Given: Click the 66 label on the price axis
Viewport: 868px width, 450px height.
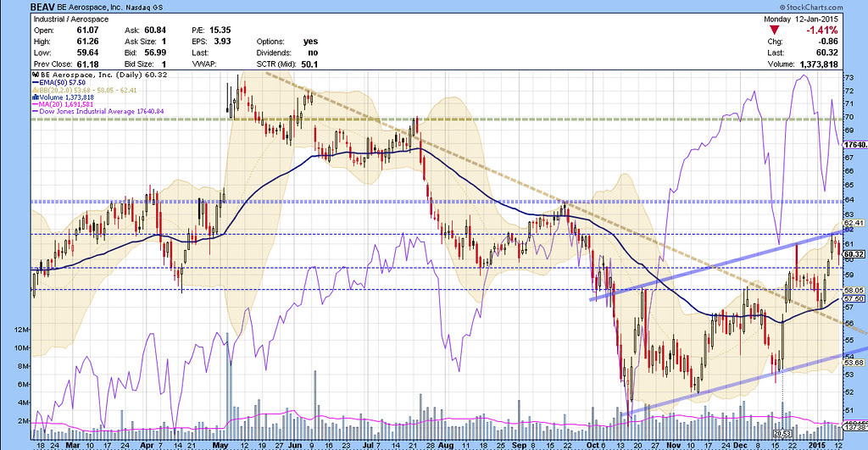Looking at the screenshot, I should coord(848,171).
